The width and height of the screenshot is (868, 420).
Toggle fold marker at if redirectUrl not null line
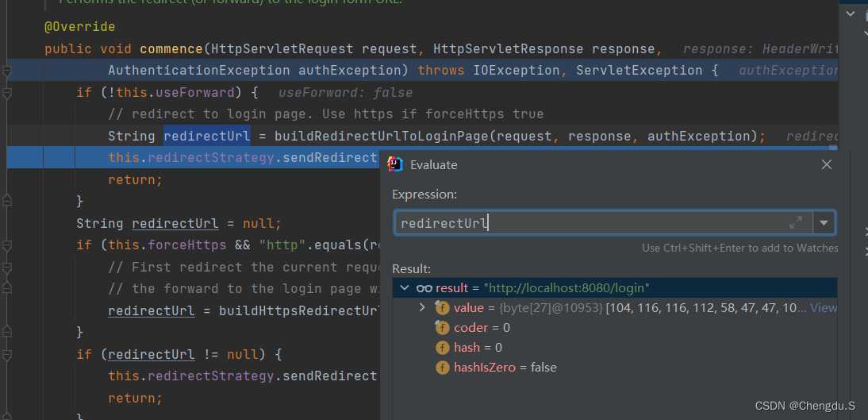coord(6,355)
